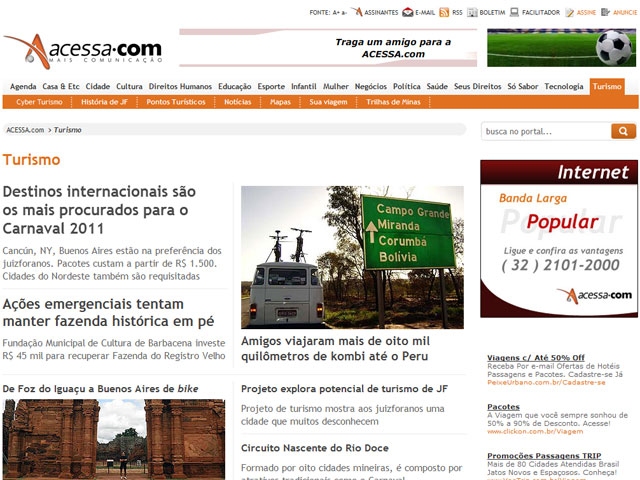640x480 pixels.
Task: Open the E-mail envelope icon
Action: 408,13
